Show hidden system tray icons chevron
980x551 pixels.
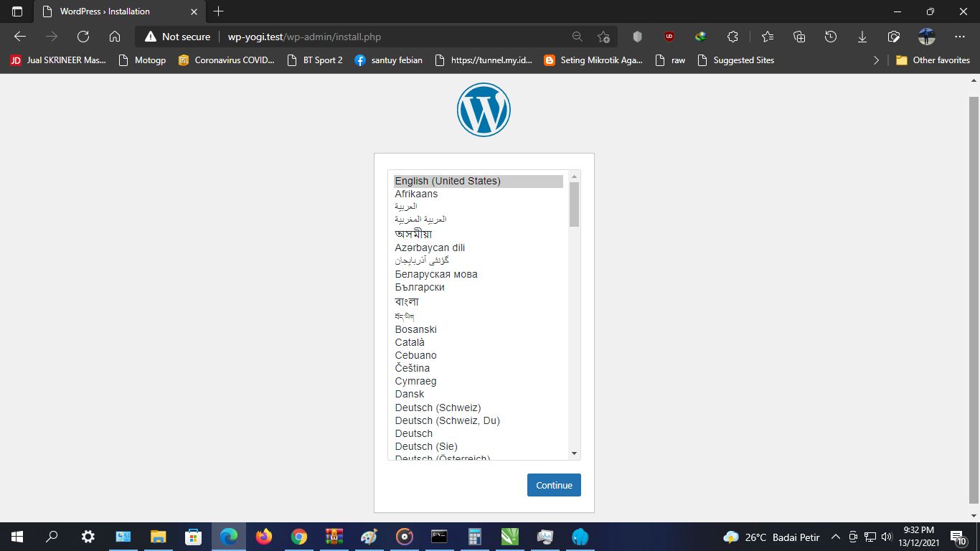click(x=835, y=536)
